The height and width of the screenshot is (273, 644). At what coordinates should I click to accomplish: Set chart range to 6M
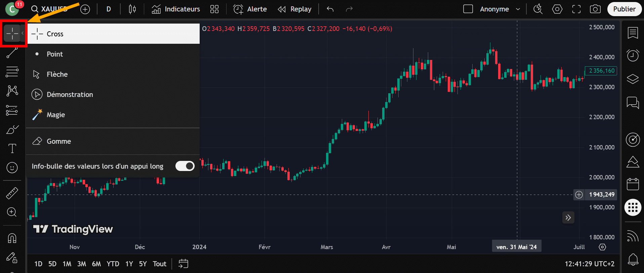click(96, 264)
